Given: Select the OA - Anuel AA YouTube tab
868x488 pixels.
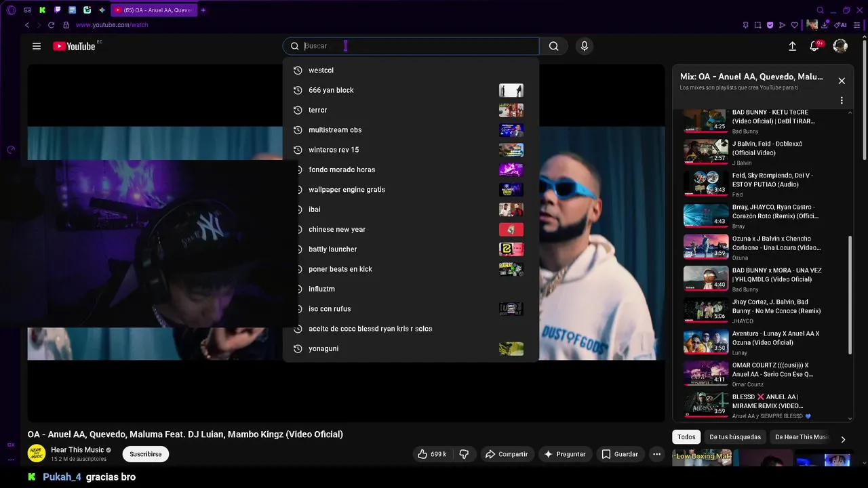Looking at the screenshot, I should 153,10.
